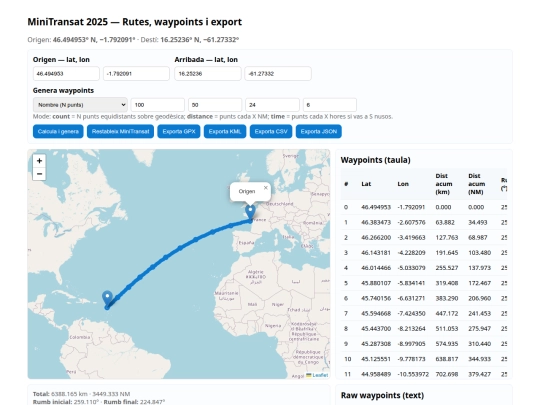
Task: Select the destination marker in the Caribbean
Action: [x=107, y=299]
